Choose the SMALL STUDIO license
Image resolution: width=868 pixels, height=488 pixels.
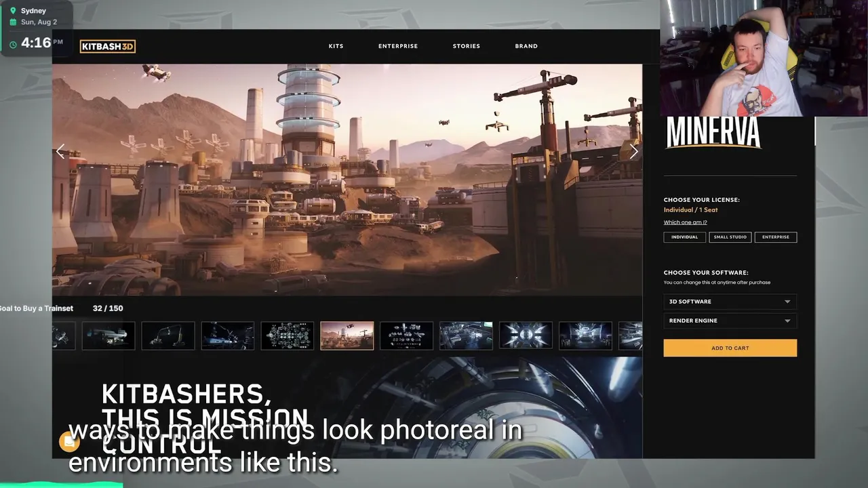(x=730, y=237)
